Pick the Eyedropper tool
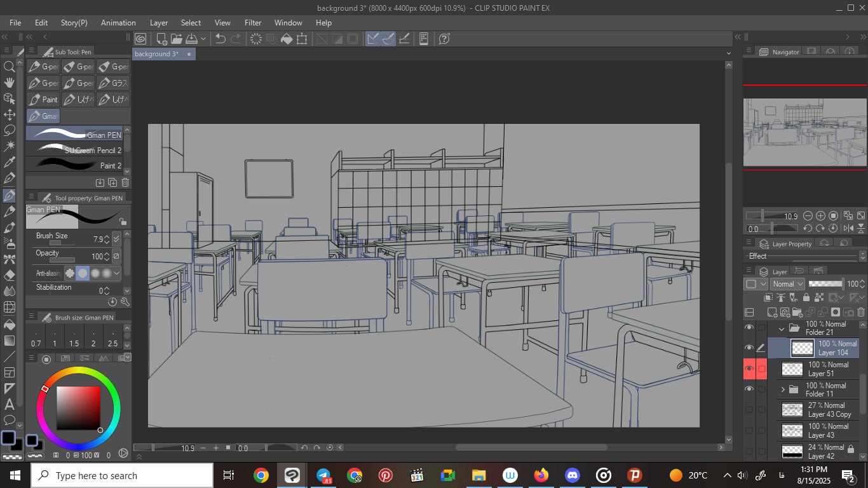868x488 pixels. click(x=10, y=163)
